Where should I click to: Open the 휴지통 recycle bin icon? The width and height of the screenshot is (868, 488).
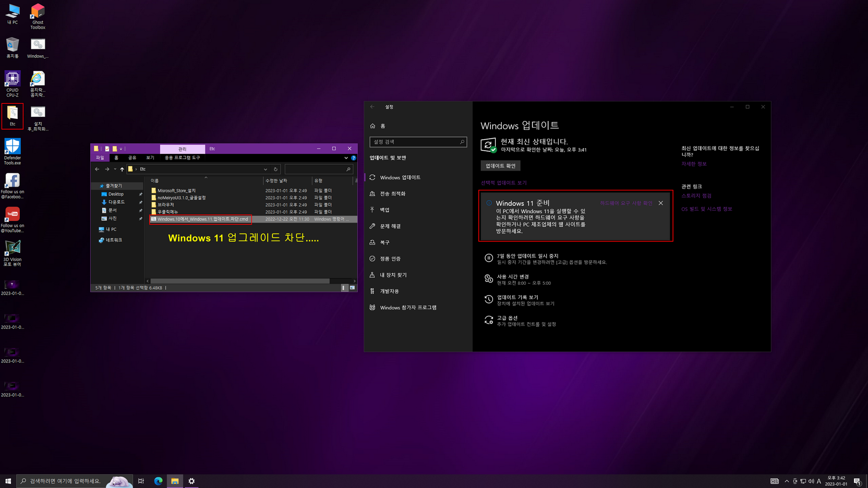pos(12,48)
